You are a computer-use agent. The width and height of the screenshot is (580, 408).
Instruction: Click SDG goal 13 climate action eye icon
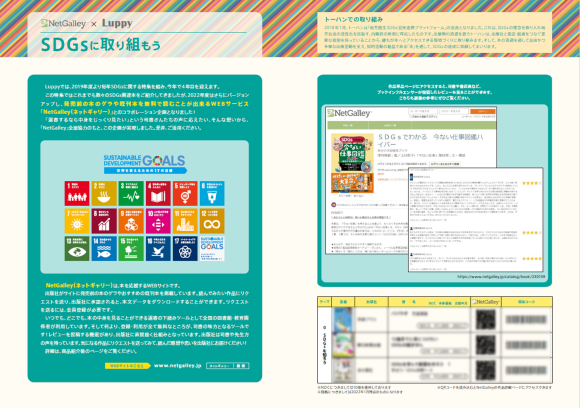click(77, 249)
